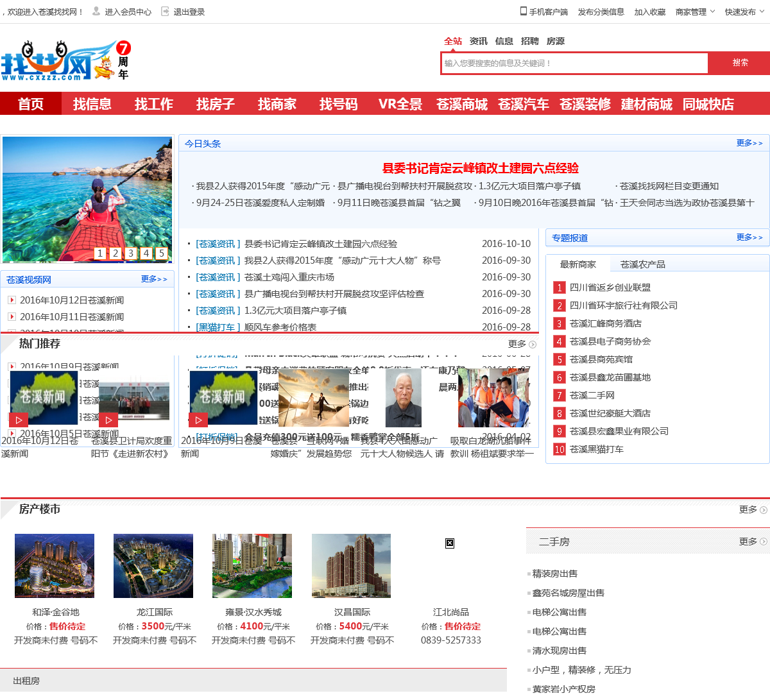Open the 和泽·金谷地 property thumbnail
The width and height of the screenshot is (770, 700).
(x=55, y=566)
